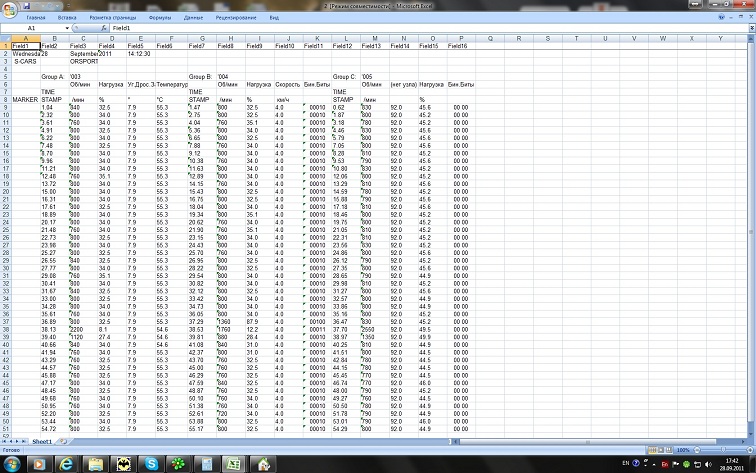The image size is (756, 473).
Task: Select cell A1 containing Field1
Action: [26, 46]
